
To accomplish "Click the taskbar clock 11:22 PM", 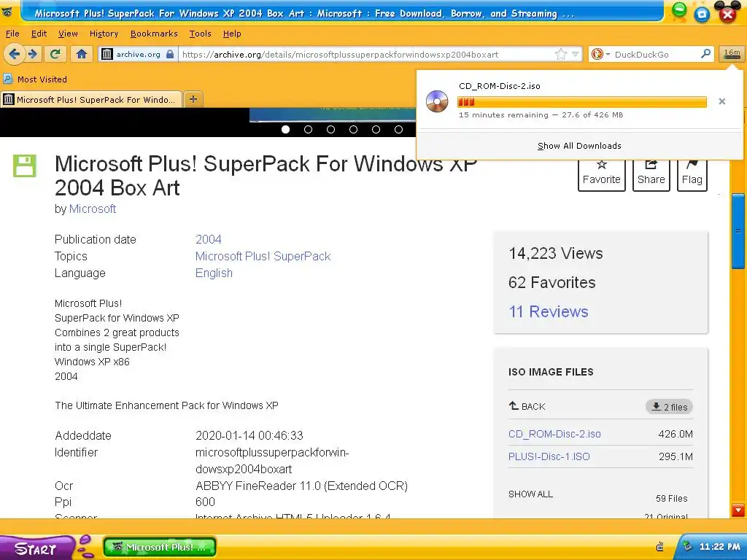I will click(719, 547).
